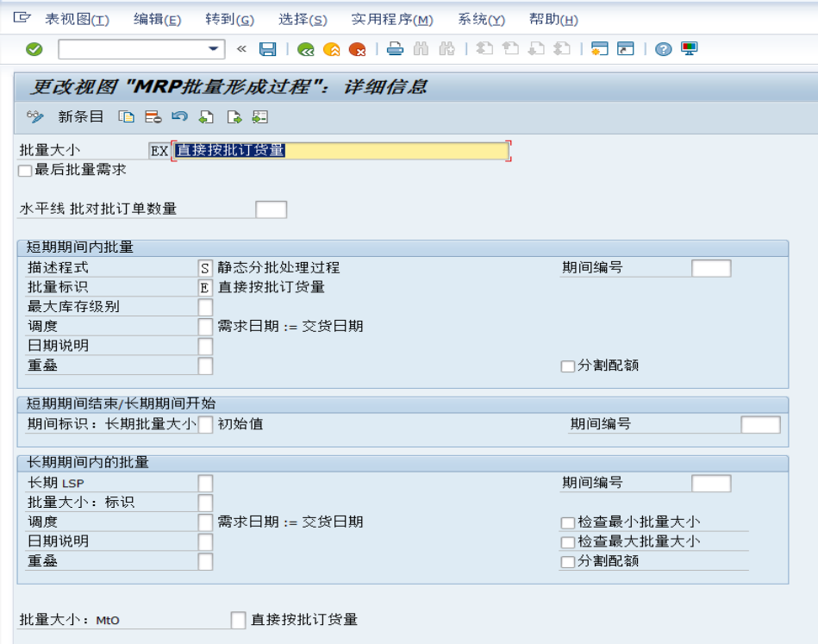This screenshot has width=818, height=644.
Task: Tick the 检查最大批量大小 checkbox
Action: 567,542
